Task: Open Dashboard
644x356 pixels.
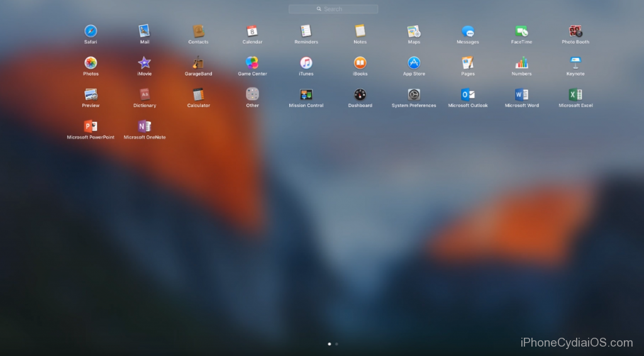Action: point(360,94)
